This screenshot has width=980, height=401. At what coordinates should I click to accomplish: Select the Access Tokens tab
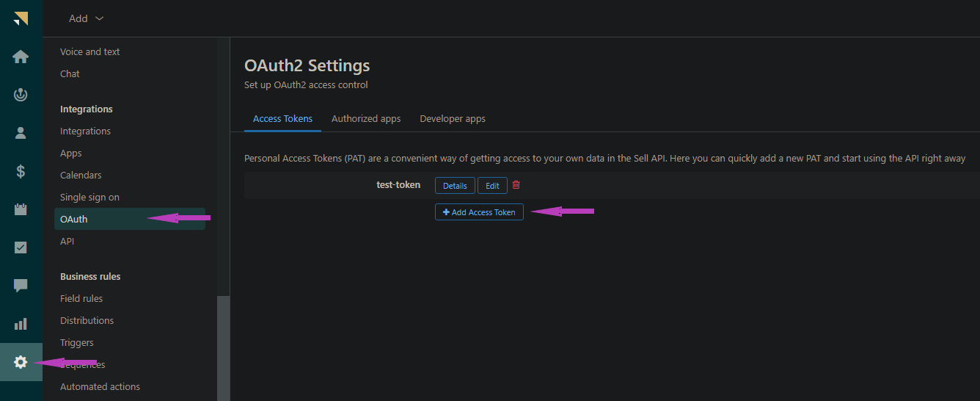tap(282, 118)
